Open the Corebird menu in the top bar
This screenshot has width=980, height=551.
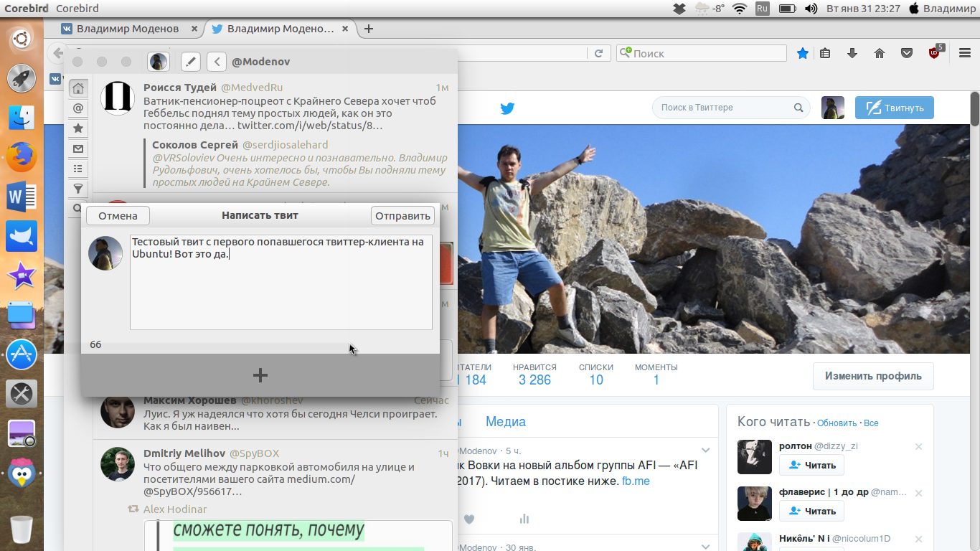pos(77,9)
